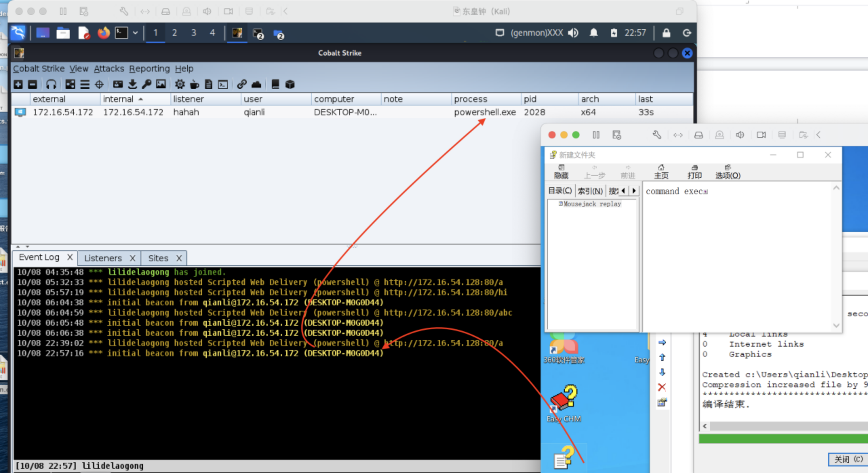Click Java Signed Applet coffee cup icon
This screenshot has height=473, width=868.
point(194,84)
